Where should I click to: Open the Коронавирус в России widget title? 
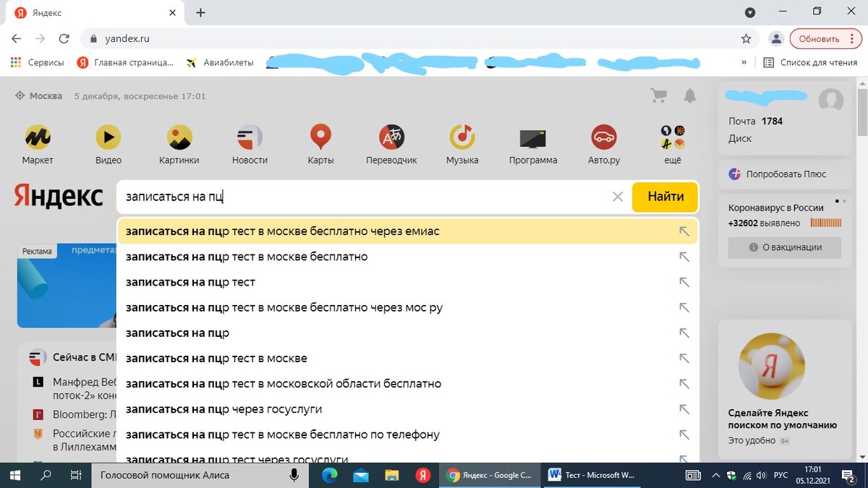coord(776,207)
